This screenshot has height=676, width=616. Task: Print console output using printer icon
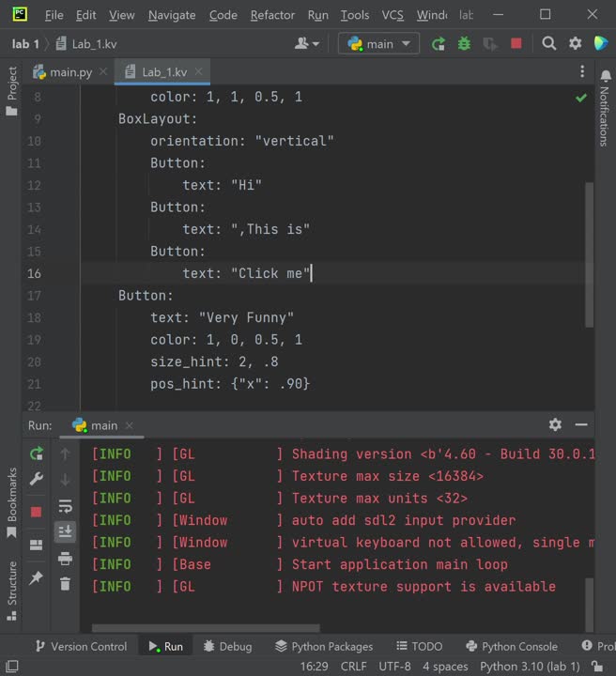coord(65,559)
